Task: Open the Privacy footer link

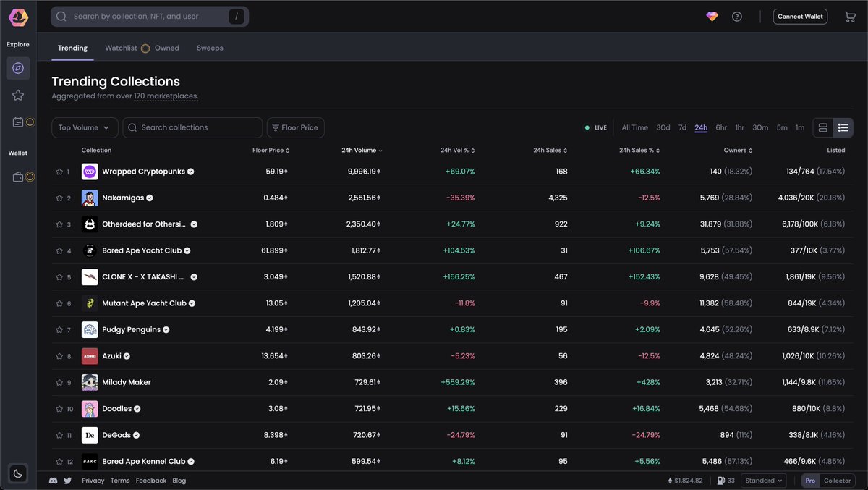Action: (x=93, y=481)
